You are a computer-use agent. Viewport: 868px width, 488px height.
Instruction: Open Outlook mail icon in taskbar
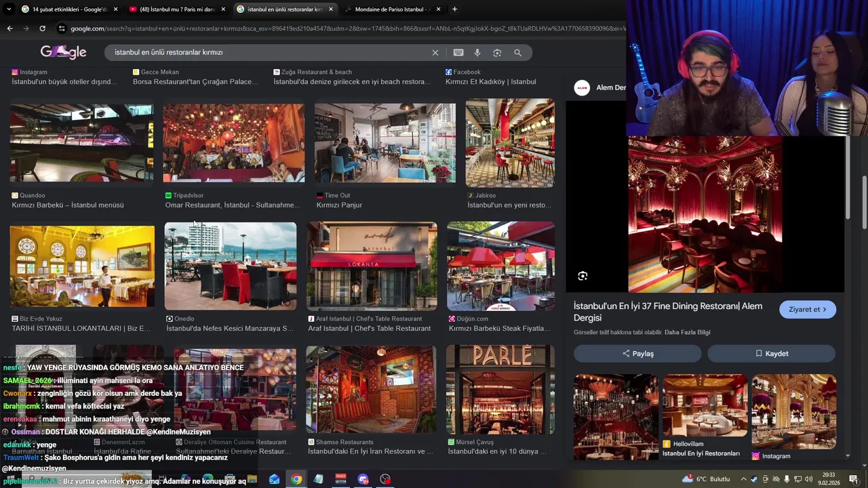point(274,479)
